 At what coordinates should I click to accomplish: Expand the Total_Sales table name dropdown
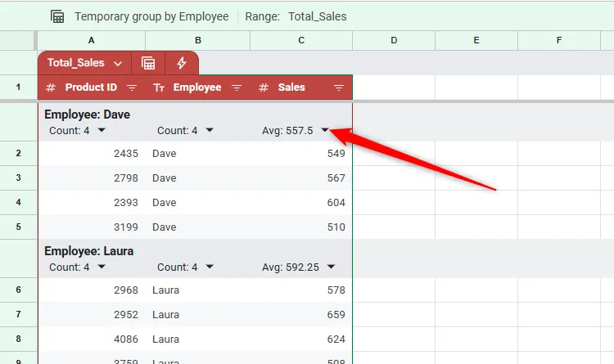(118, 63)
